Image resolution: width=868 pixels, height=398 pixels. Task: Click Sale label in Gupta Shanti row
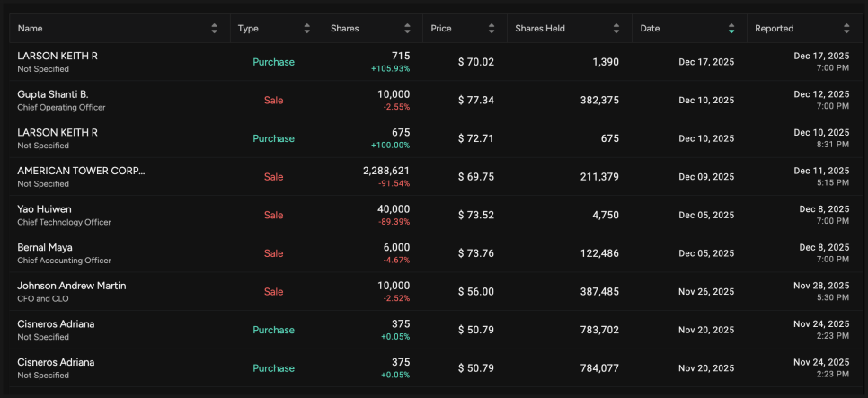[273, 101]
